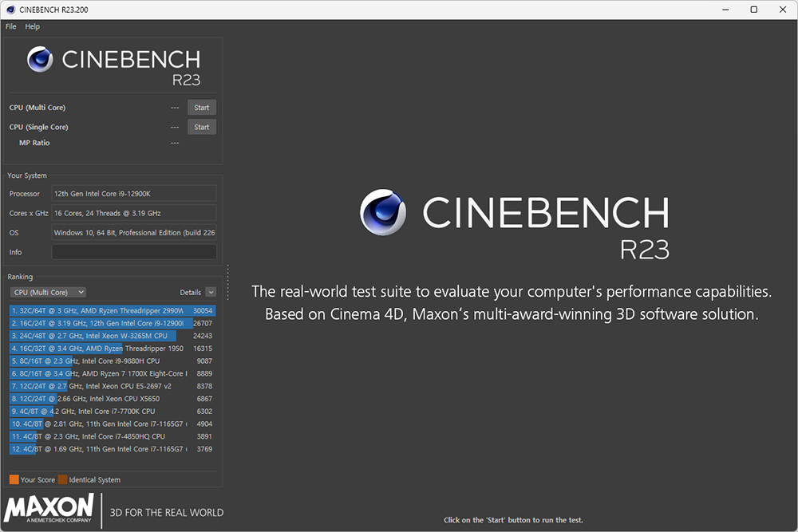The width and height of the screenshot is (798, 532).
Task: Select ranking row 6 AMD Ryzen 7 1700X
Action: [x=113, y=373]
